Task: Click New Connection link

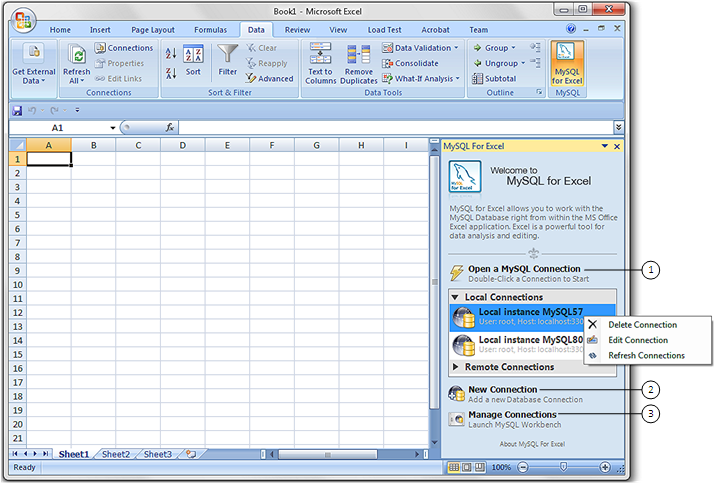Action: (x=503, y=390)
